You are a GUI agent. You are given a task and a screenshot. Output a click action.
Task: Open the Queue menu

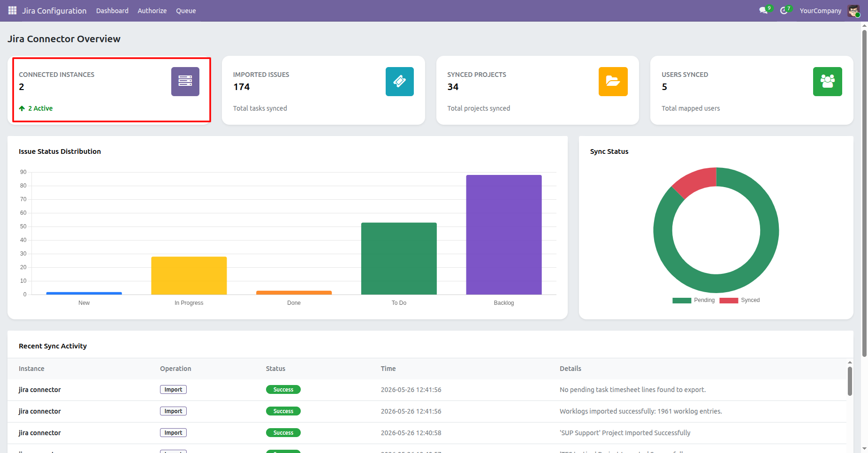click(186, 11)
